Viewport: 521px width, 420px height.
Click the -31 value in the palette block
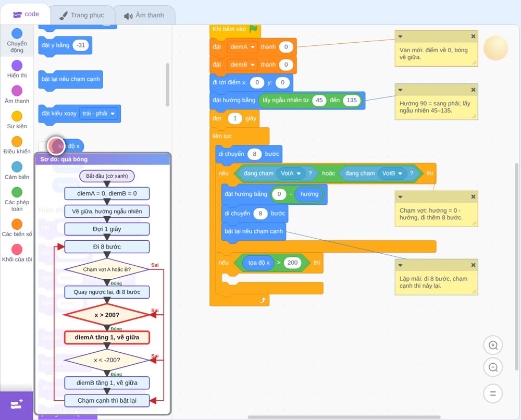(x=81, y=45)
